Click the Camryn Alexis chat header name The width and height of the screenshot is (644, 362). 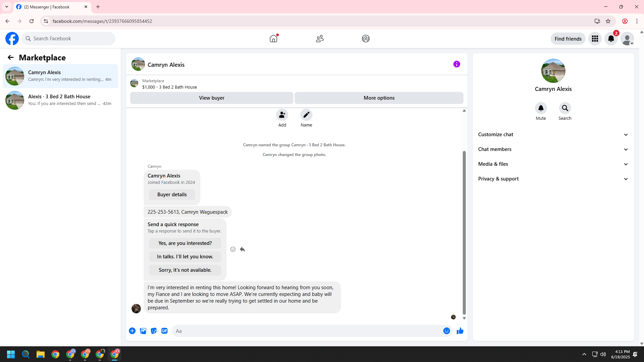tap(166, 65)
